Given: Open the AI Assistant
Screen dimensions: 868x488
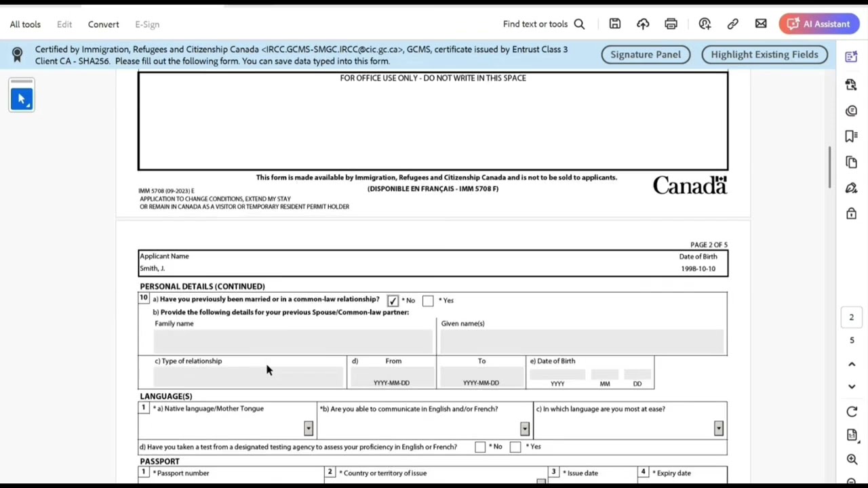Looking at the screenshot, I should coord(819,24).
